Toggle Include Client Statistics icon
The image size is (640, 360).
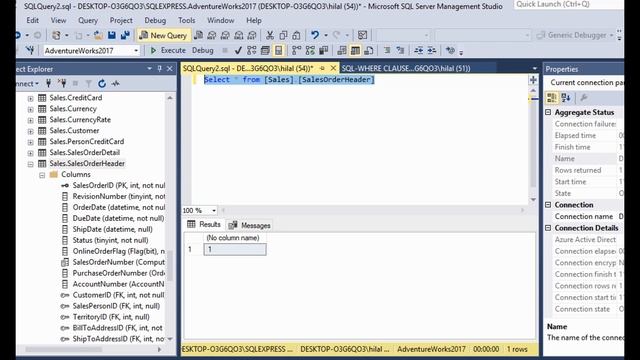(324, 51)
